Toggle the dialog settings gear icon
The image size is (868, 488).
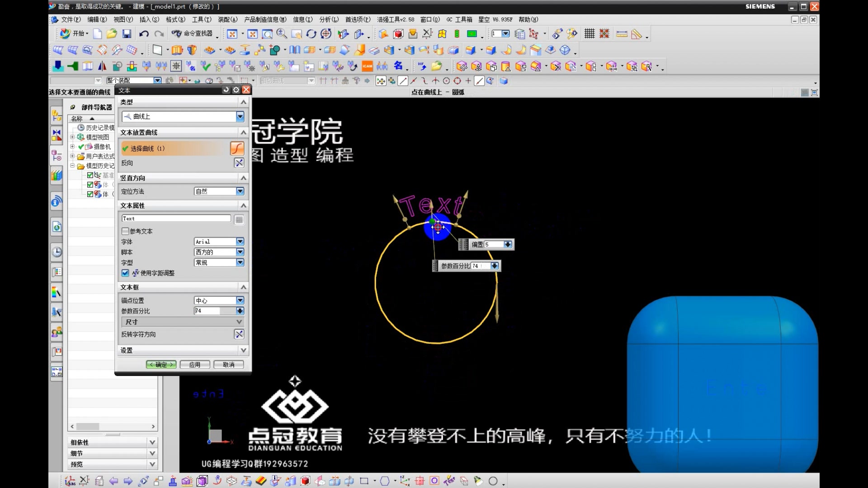(236, 90)
